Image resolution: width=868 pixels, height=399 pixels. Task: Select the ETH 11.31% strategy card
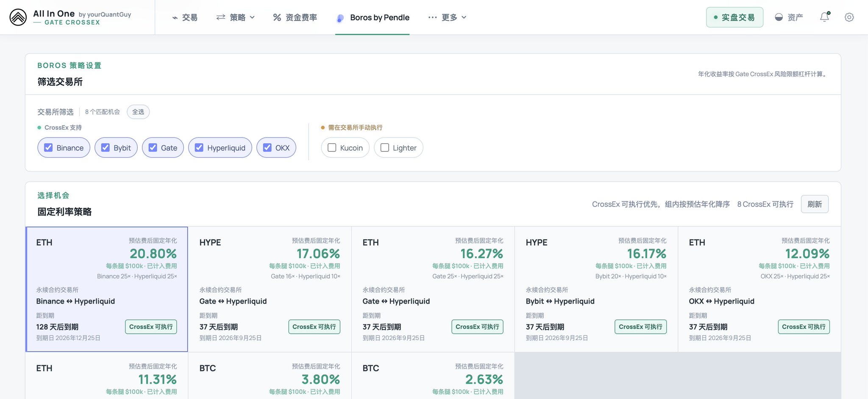click(x=107, y=376)
